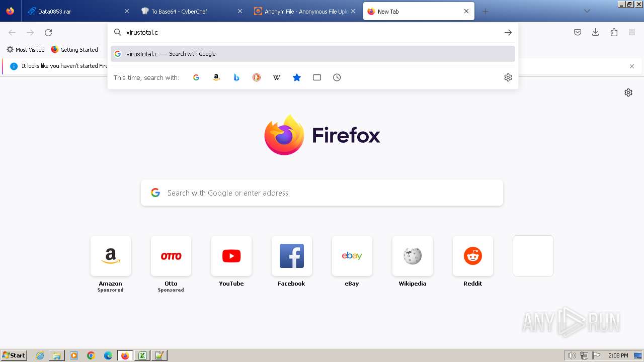Select Firefox taskbar button

coord(125,355)
